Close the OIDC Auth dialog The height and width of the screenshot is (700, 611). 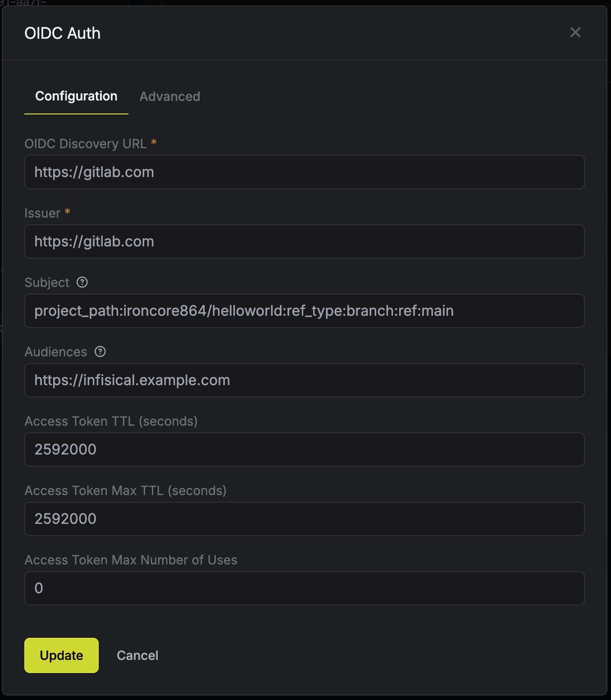point(575,32)
